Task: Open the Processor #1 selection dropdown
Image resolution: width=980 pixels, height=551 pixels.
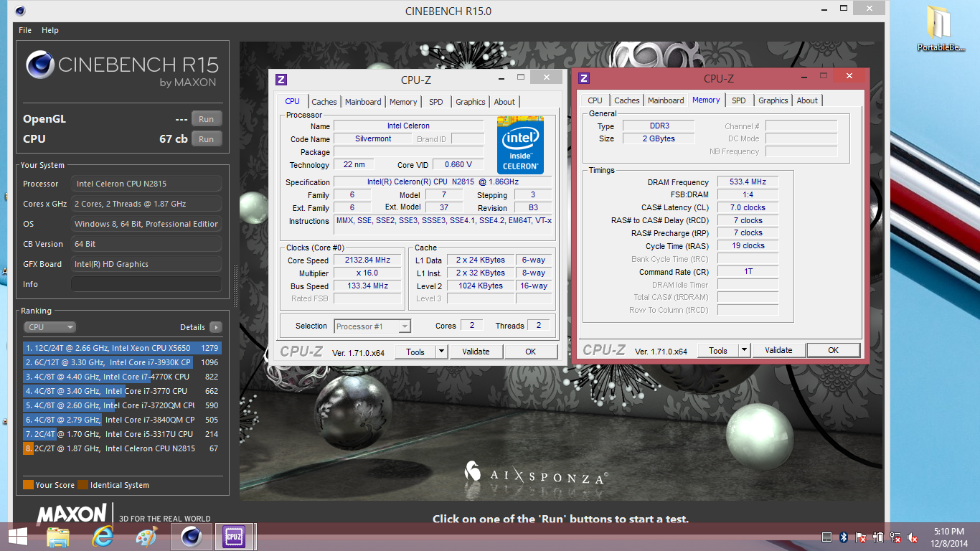Action: click(373, 326)
